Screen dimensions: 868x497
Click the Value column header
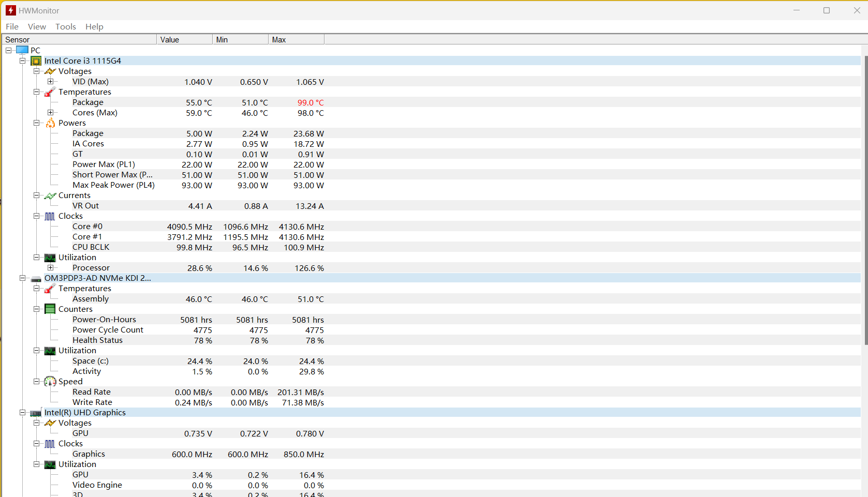pyautogui.click(x=185, y=40)
